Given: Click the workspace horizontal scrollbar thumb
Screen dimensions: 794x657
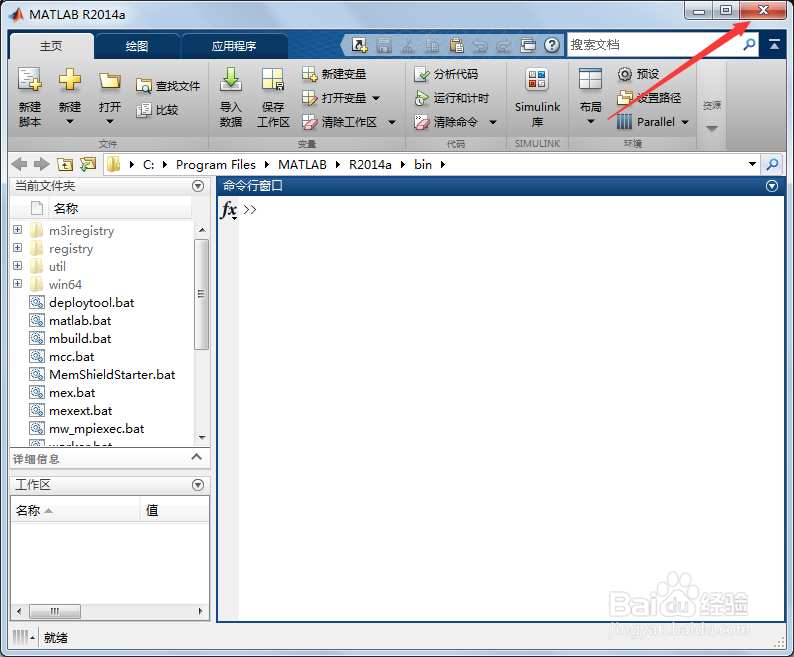Looking at the screenshot, I should [x=55, y=611].
